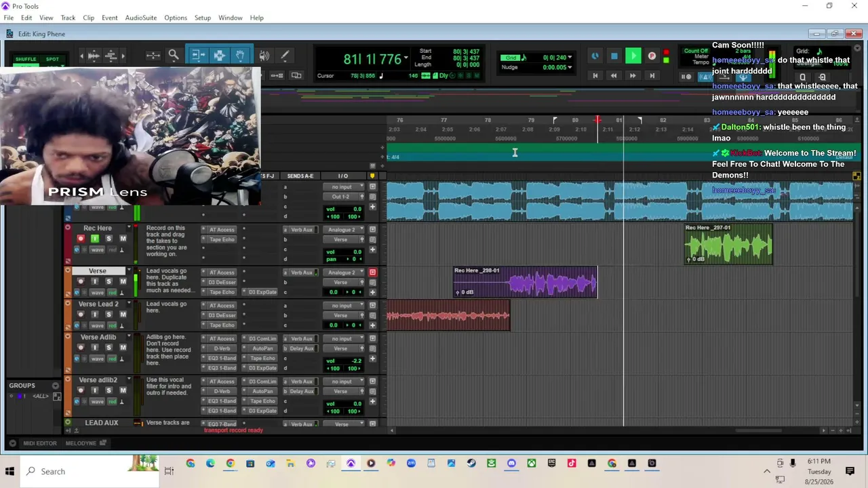
Task: Click the Rewind transport button
Action: (x=614, y=76)
